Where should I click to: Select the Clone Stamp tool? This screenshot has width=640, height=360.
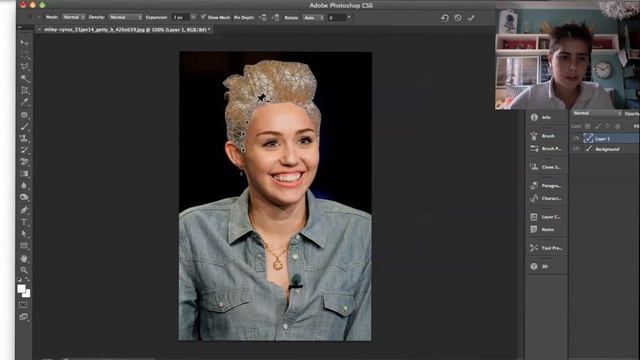tap(24, 138)
